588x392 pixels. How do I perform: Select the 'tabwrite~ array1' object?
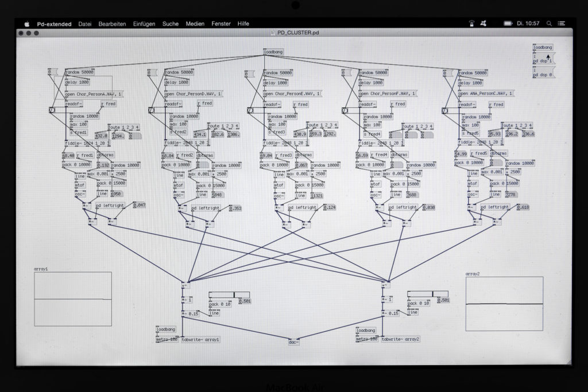point(200,340)
